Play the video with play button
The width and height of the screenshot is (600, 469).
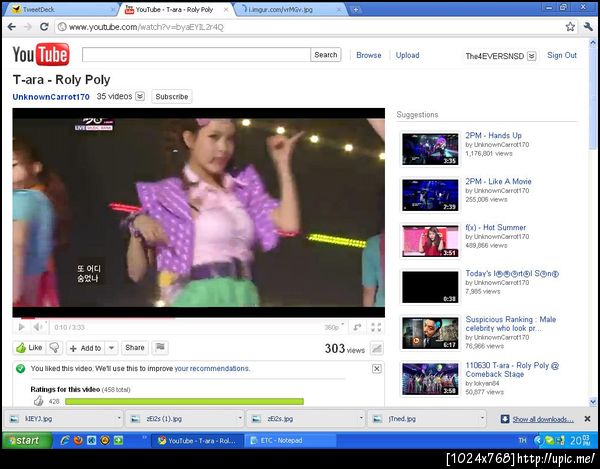(21, 327)
